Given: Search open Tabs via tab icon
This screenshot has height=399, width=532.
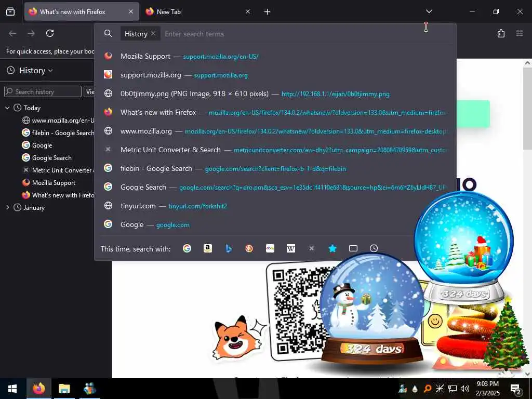Looking at the screenshot, I should point(353,249).
